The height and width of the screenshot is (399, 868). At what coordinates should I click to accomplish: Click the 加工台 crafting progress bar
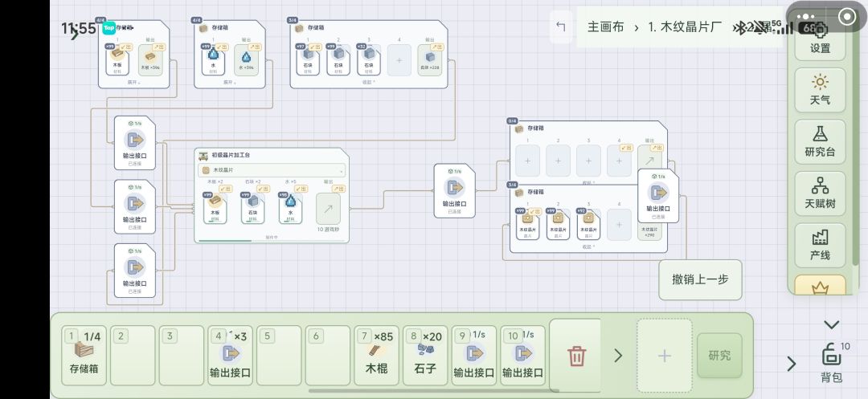tap(272, 240)
